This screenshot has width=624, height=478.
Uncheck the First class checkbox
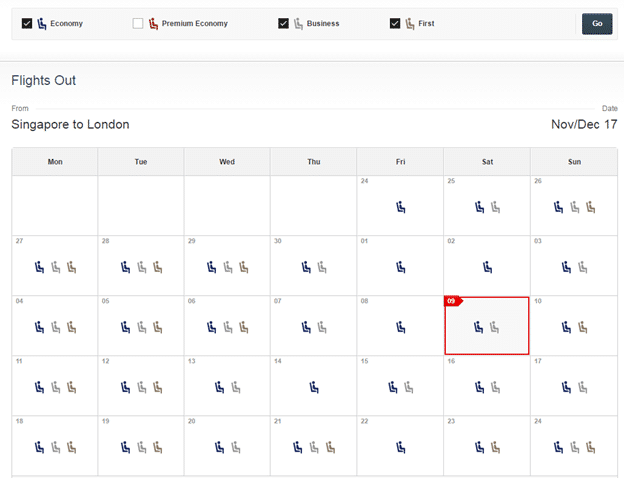click(395, 23)
